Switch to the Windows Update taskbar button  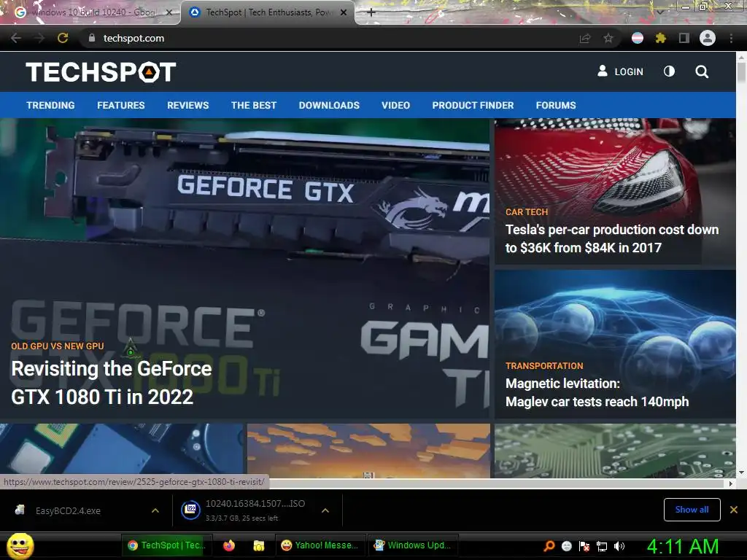tap(413, 545)
